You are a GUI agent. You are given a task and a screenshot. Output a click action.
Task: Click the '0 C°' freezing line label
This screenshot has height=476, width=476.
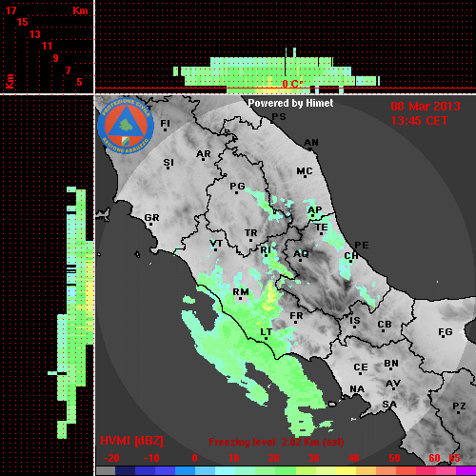click(x=292, y=84)
